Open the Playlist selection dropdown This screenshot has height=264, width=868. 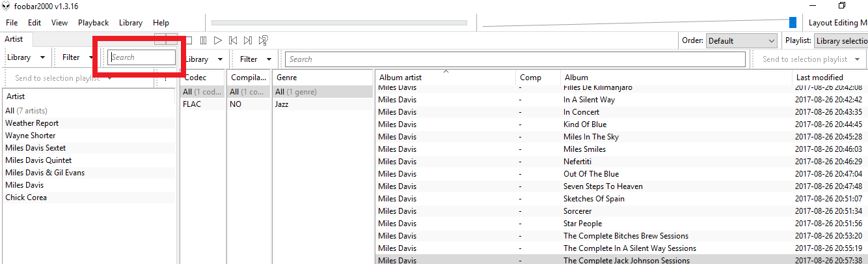point(840,40)
